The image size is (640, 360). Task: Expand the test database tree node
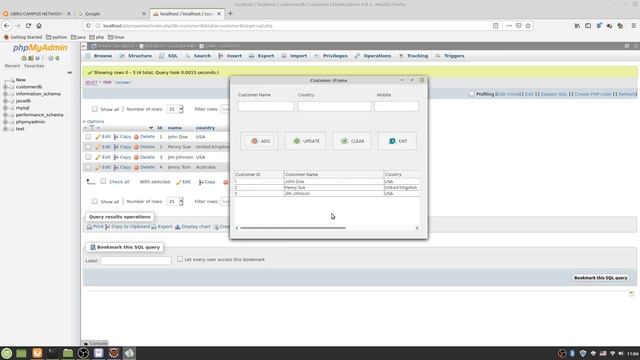(6, 129)
